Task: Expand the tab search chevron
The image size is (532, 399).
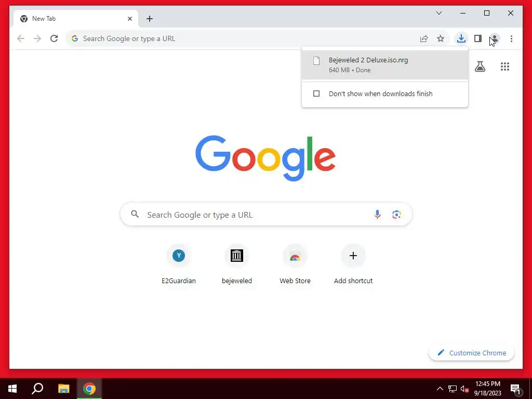Action: coord(438,13)
